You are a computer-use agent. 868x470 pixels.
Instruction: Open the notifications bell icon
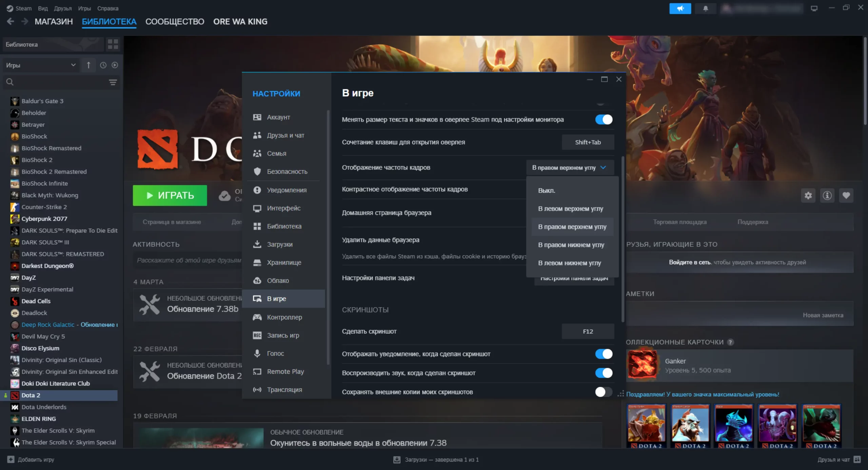tap(705, 8)
